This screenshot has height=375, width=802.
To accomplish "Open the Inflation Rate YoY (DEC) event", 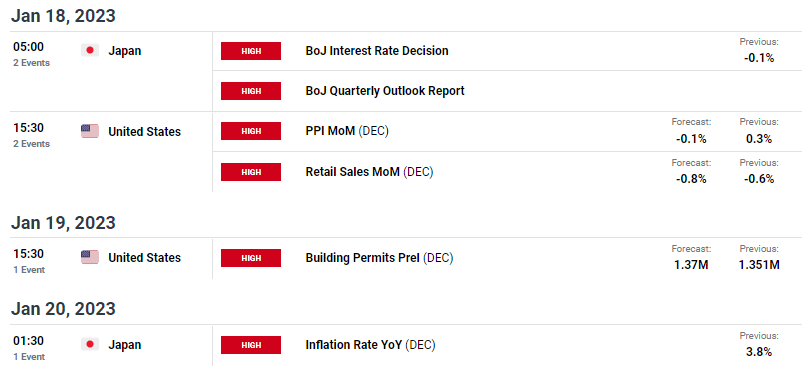I will click(370, 345).
